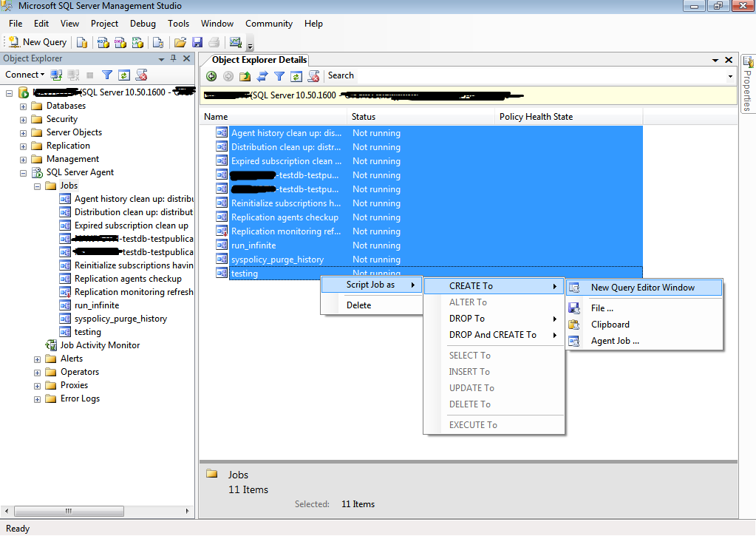Viewport: 756px width, 536px height.
Task: Click the Stop Action icon in Object Explorer Details
Action: (x=313, y=76)
